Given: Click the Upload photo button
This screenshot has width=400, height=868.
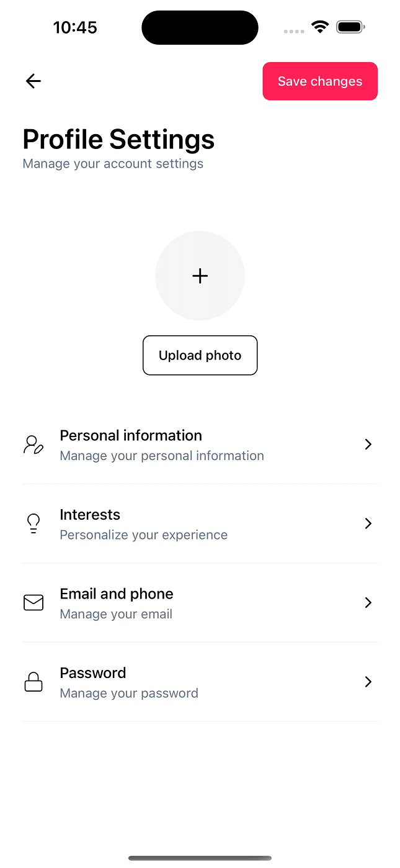Looking at the screenshot, I should pyautogui.click(x=200, y=355).
